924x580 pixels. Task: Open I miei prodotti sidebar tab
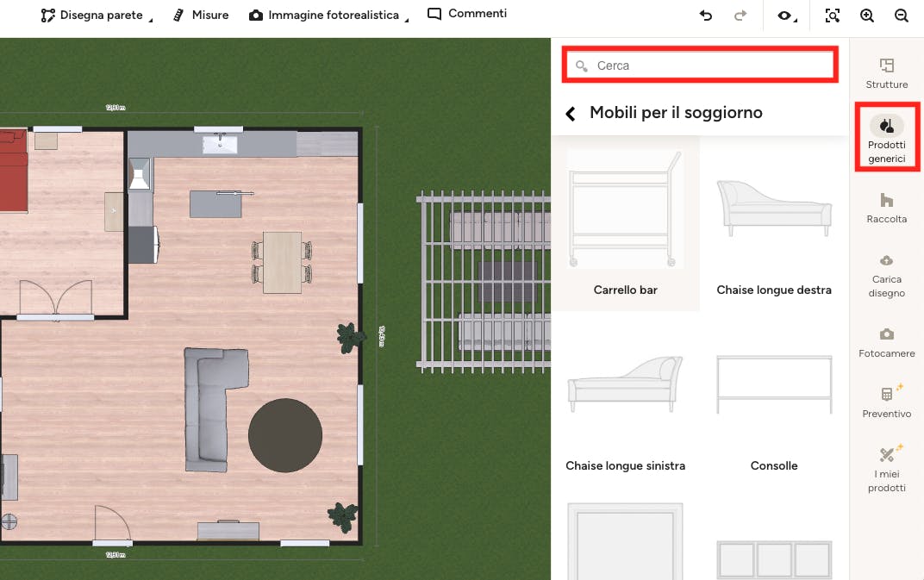886,469
